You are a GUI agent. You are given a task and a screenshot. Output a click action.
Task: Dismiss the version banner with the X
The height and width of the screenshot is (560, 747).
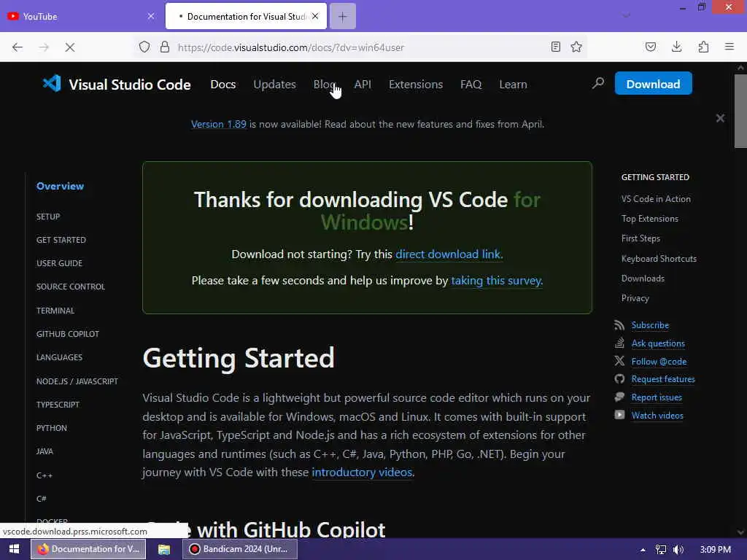coord(720,118)
